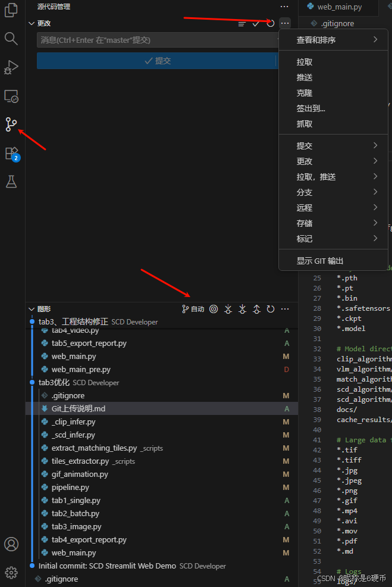The height and width of the screenshot is (587, 392).
Task: Open tiles_extractor.py file
Action: pos(162,461)
